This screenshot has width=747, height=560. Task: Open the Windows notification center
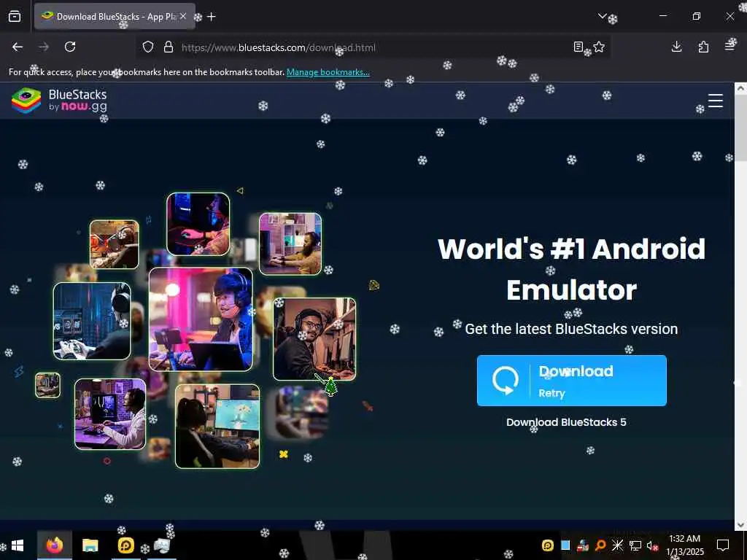tap(723, 545)
